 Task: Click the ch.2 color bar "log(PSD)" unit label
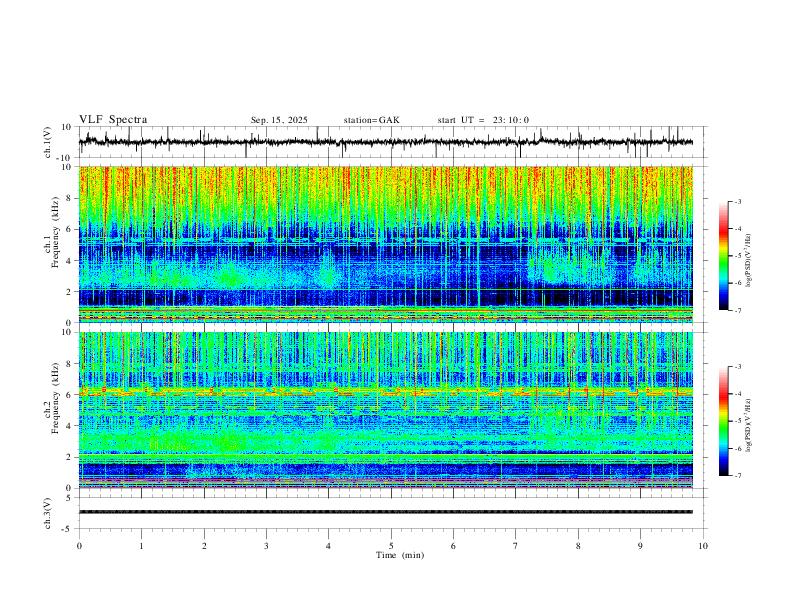coord(748,425)
